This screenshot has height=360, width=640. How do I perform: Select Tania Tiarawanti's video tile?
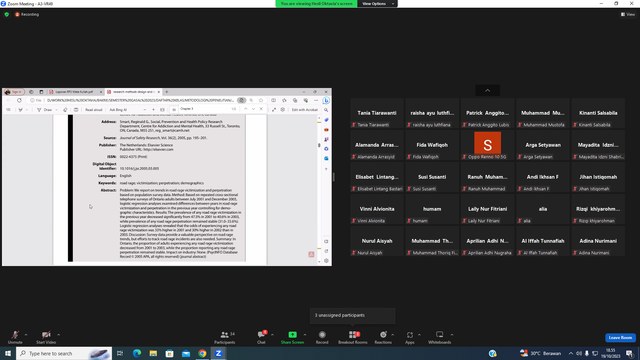click(377, 113)
